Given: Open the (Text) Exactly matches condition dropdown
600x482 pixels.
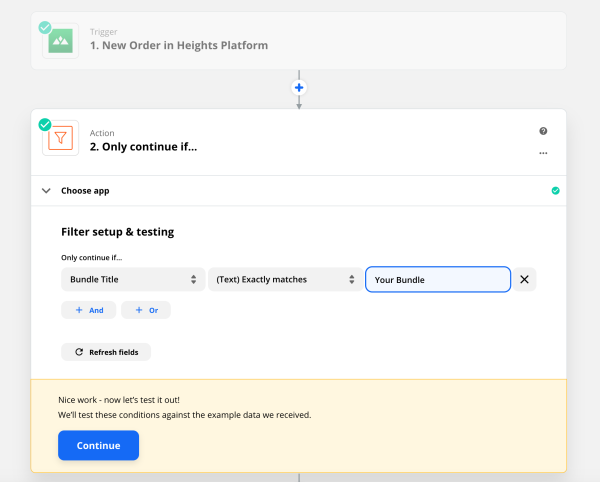Looking at the screenshot, I should (285, 279).
